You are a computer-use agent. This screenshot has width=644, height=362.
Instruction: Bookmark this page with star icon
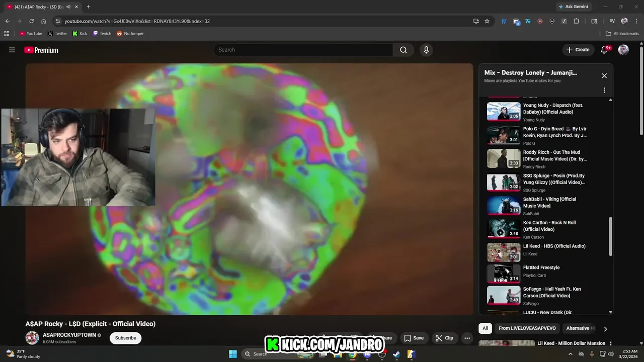[x=487, y=21]
